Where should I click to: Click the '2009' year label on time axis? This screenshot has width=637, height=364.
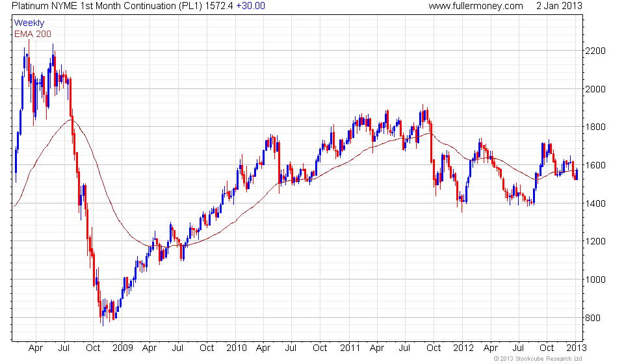pos(123,348)
